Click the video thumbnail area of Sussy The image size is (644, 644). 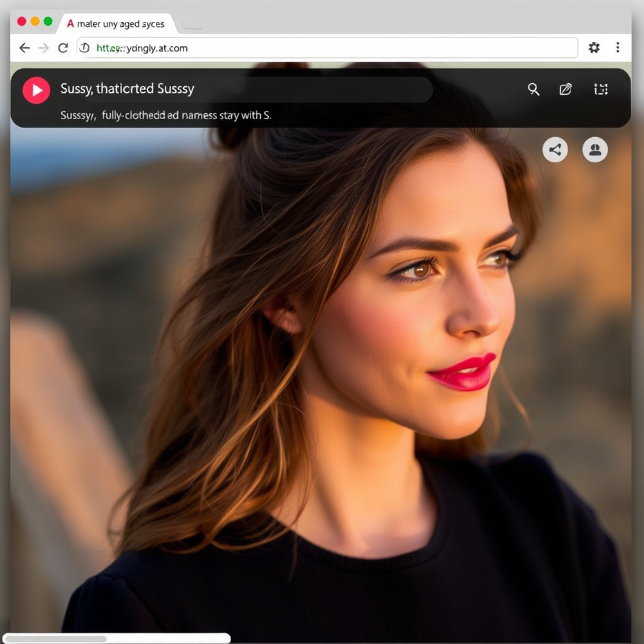(322, 374)
